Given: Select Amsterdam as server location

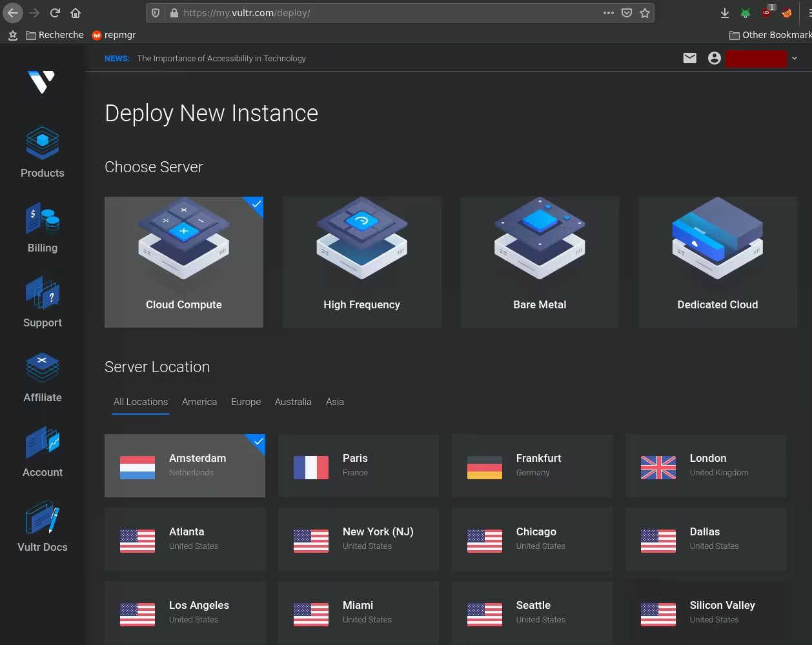Looking at the screenshot, I should pos(185,466).
